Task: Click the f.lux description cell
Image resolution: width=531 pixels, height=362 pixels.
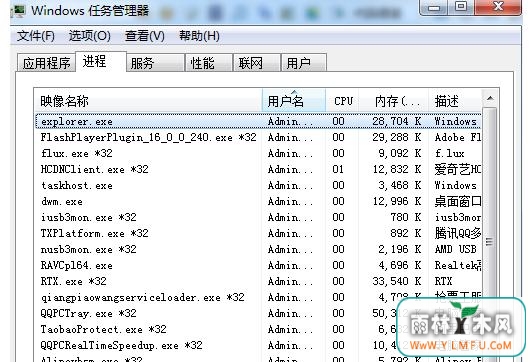Action: coord(449,153)
